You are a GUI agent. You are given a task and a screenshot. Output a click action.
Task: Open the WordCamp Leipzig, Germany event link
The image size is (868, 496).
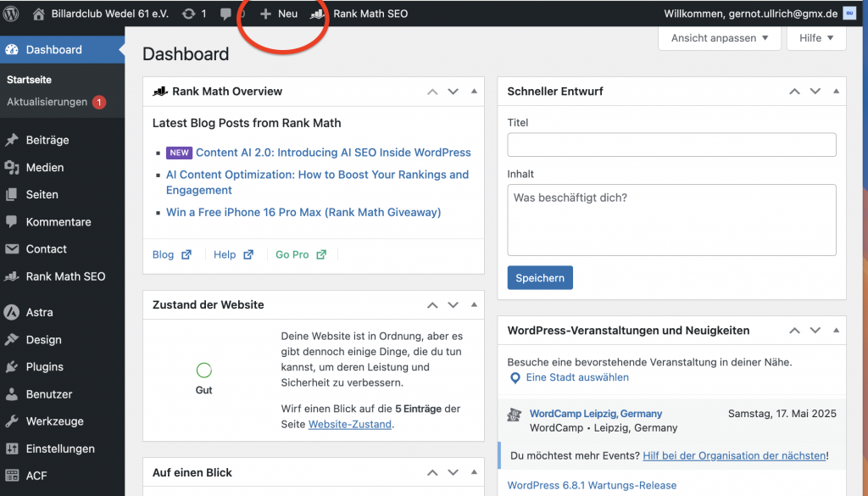point(596,414)
